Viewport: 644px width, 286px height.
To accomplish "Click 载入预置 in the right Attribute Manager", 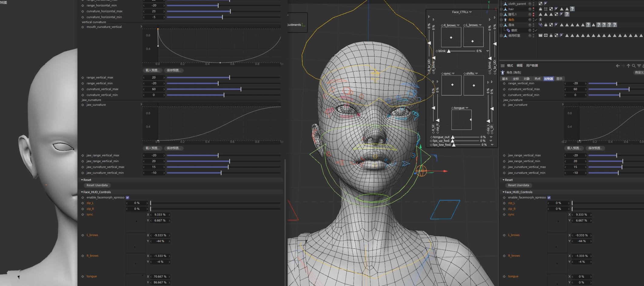I will (574, 148).
